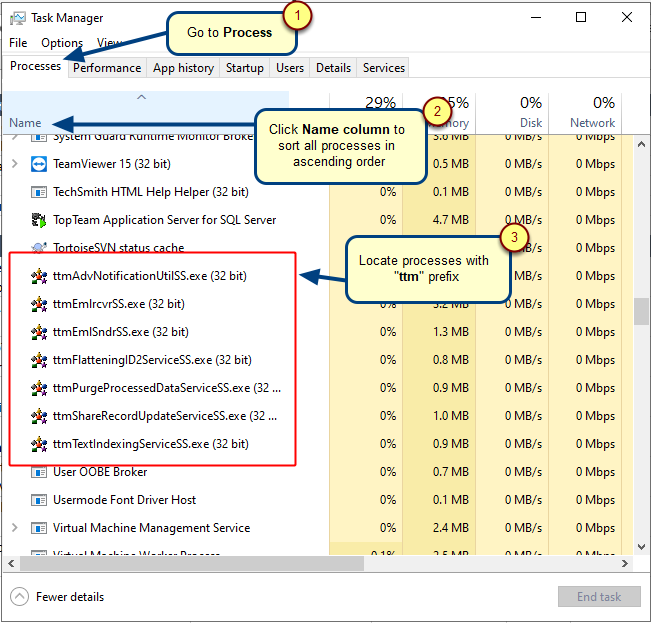Viewport: 651px width, 623px height.
Task: Click the vertical scrollbar down arrow
Action: pos(641,547)
